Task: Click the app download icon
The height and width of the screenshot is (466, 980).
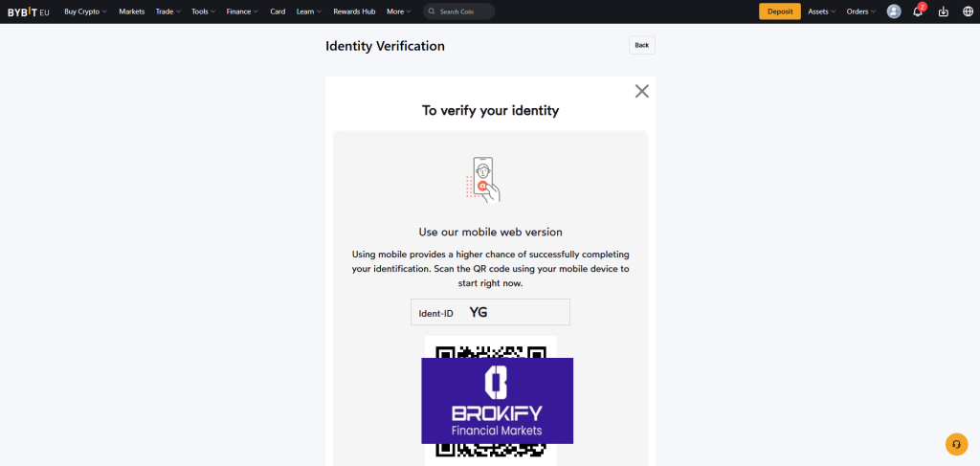Action: point(944,11)
